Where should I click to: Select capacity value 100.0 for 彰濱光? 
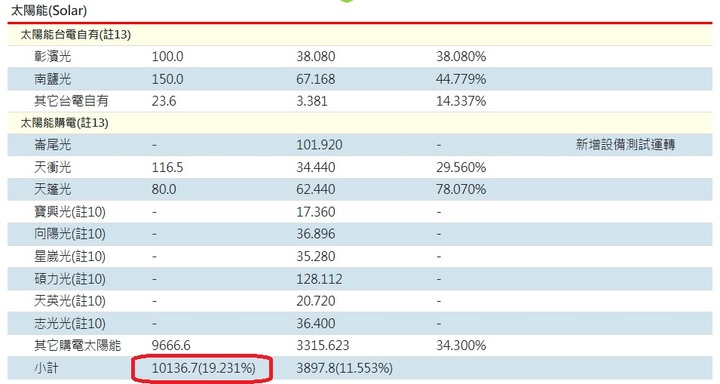(x=168, y=56)
